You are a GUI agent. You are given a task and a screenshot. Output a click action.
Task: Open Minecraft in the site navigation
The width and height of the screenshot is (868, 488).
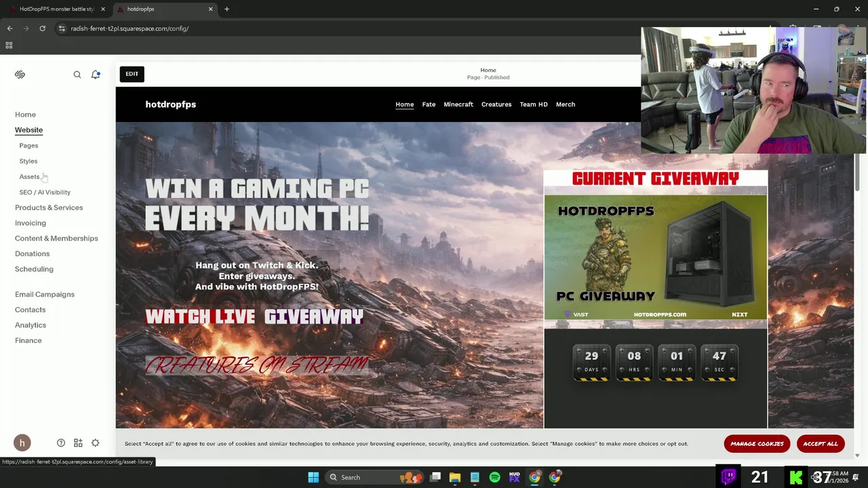(x=458, y=104)
